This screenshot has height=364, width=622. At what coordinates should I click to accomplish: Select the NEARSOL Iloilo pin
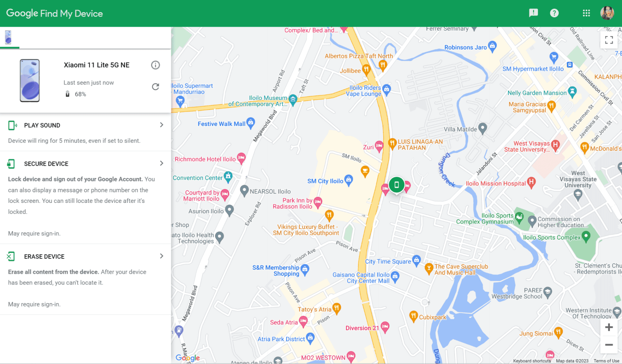(x=244, y=191)
